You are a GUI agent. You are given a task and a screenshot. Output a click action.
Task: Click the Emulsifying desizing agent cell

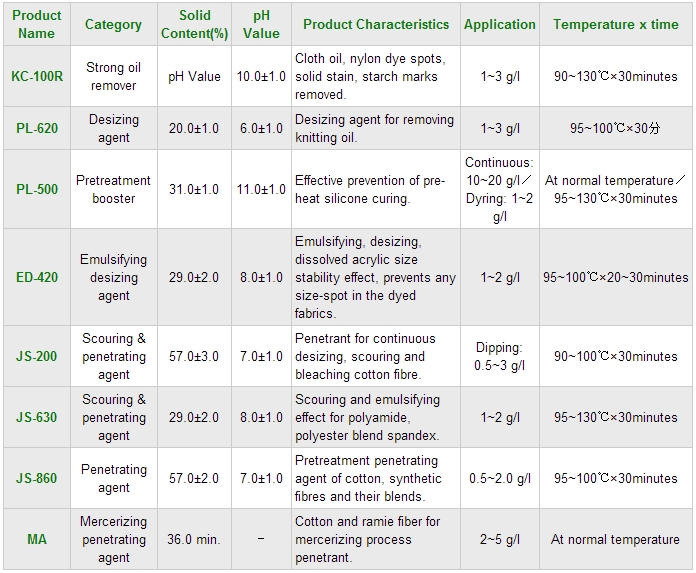pyautogui.click(x=113, y=277)
